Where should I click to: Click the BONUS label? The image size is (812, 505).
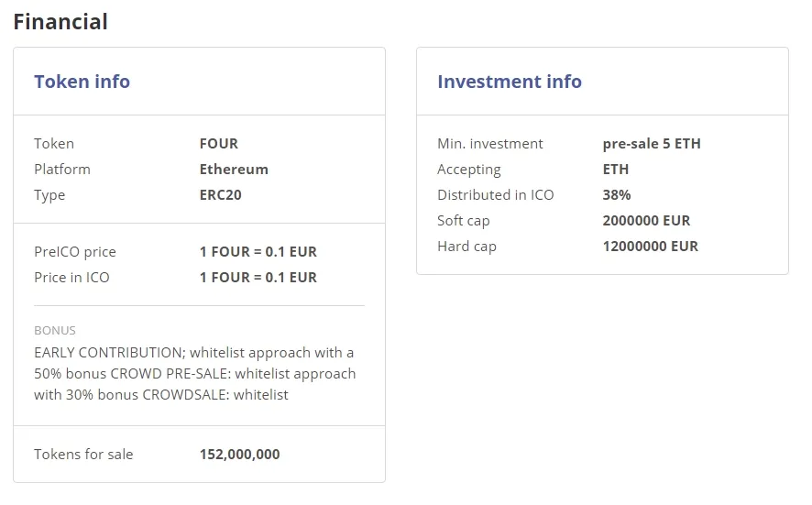point(55,331)
